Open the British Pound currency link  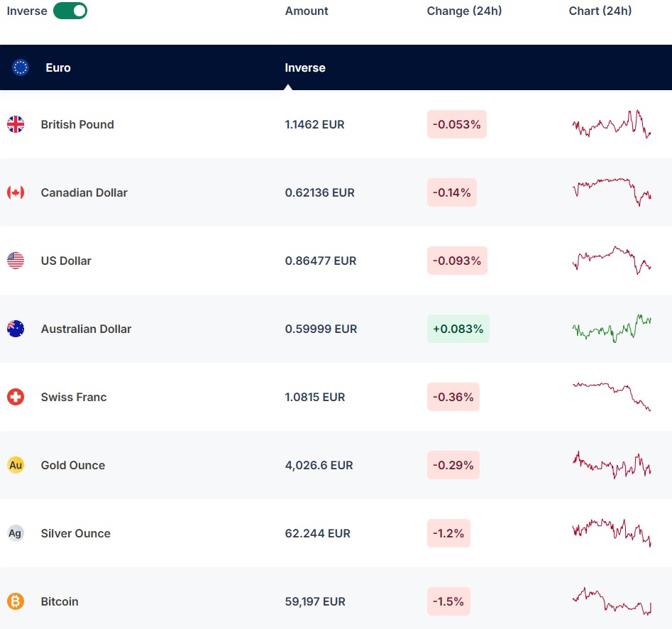[x=77, y=124]
